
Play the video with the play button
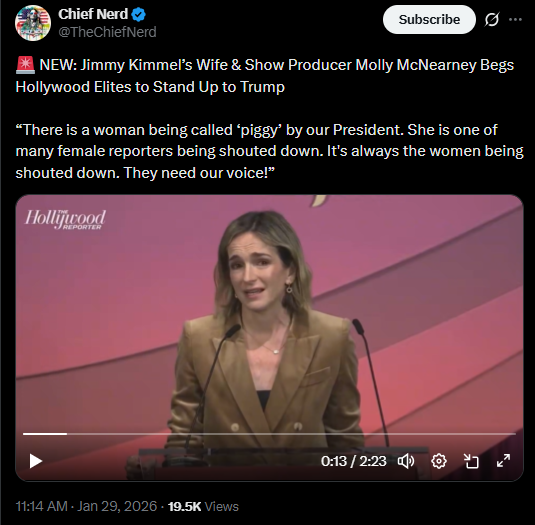click(35, 461)
